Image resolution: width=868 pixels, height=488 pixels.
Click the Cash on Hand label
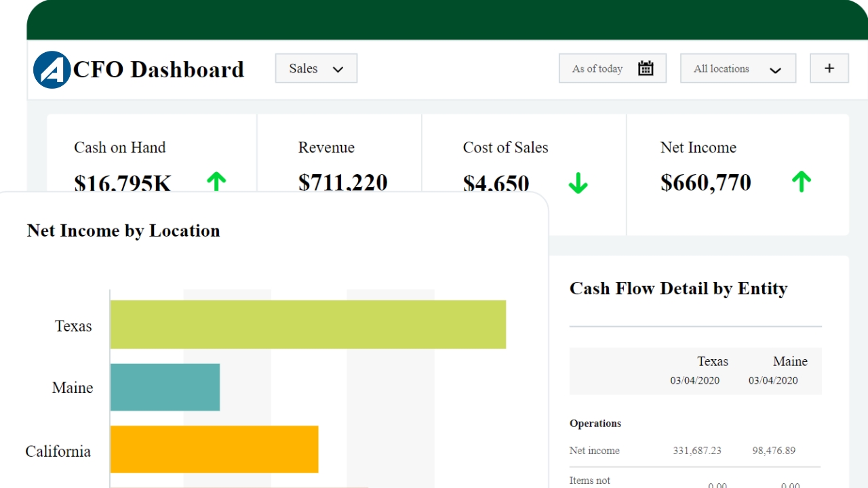119,148
